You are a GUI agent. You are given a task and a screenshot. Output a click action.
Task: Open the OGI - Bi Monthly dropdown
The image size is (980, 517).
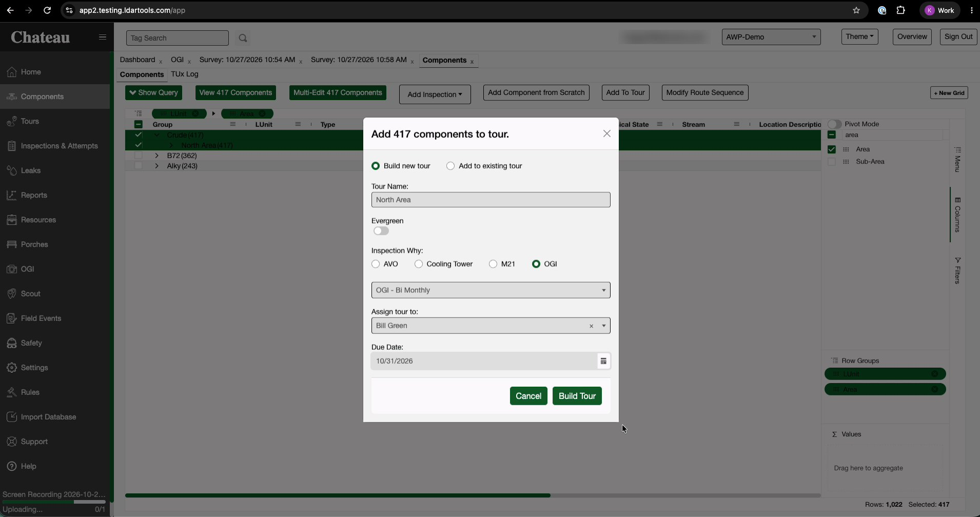tap(491, 290)
